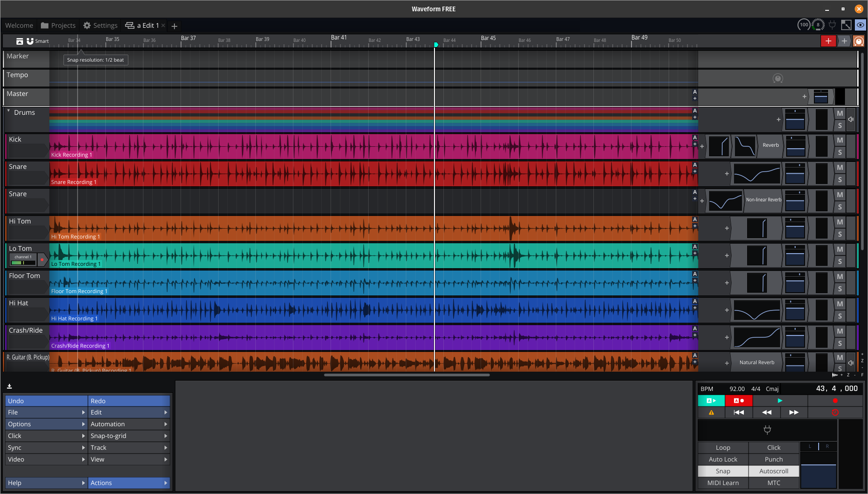Switch to the Welcome tab
Viewport: 868px width, 494px height.
19,25
